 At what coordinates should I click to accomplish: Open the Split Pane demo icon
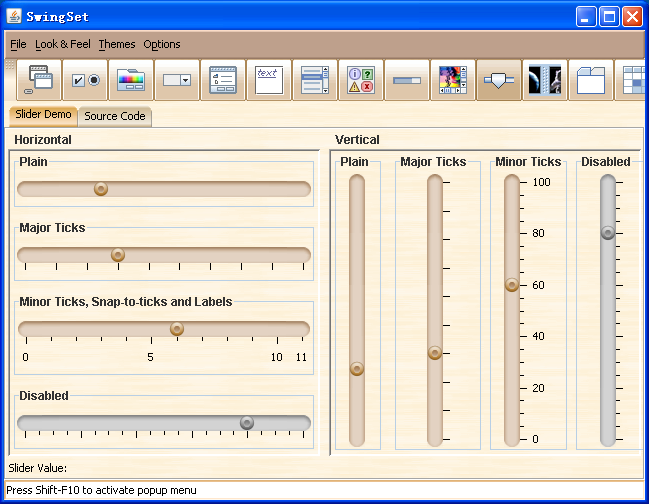point(545,79)
